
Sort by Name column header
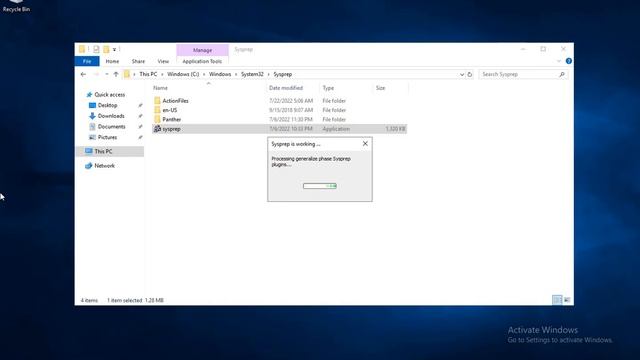(x=160, y=88)
